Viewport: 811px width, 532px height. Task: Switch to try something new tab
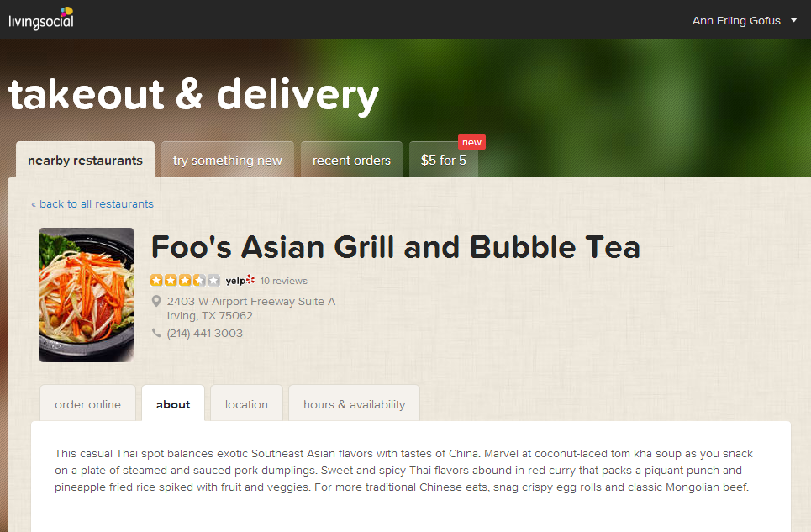228,160
